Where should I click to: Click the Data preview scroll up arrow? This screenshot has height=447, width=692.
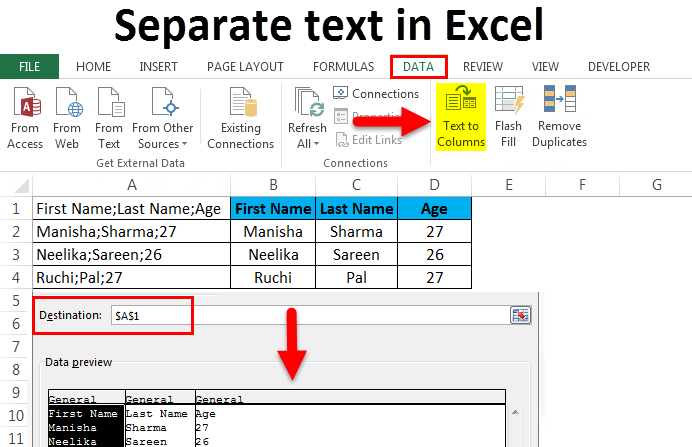tap(515, 413)
